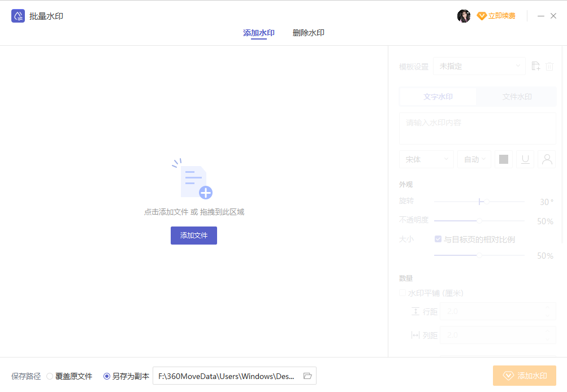Screen dimensions: 567x392
Task: Click the trash icon to delete the template
Action: pos(549,67)
